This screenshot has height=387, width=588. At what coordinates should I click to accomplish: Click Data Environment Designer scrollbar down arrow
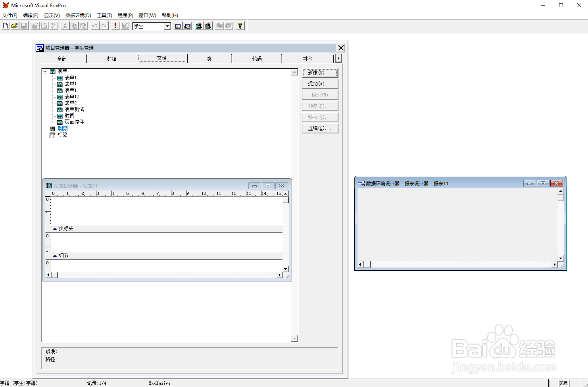pyautogui.click(x=561, y=258)
